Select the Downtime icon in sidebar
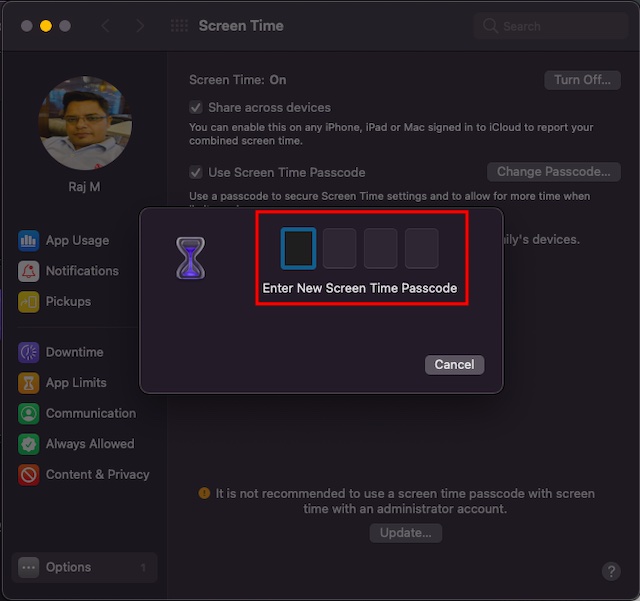 [x=29, y=352]
